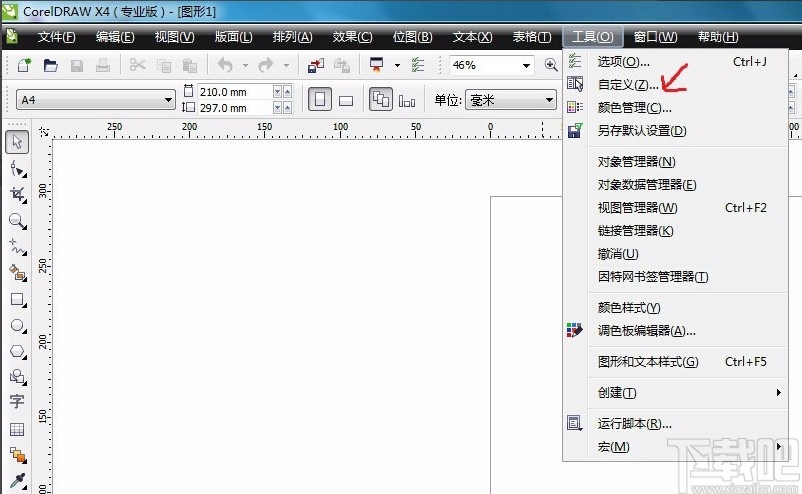Screen dimensions: 802x494
Task: Expand the 创建(T) submenu
Action: click(687, 393)
